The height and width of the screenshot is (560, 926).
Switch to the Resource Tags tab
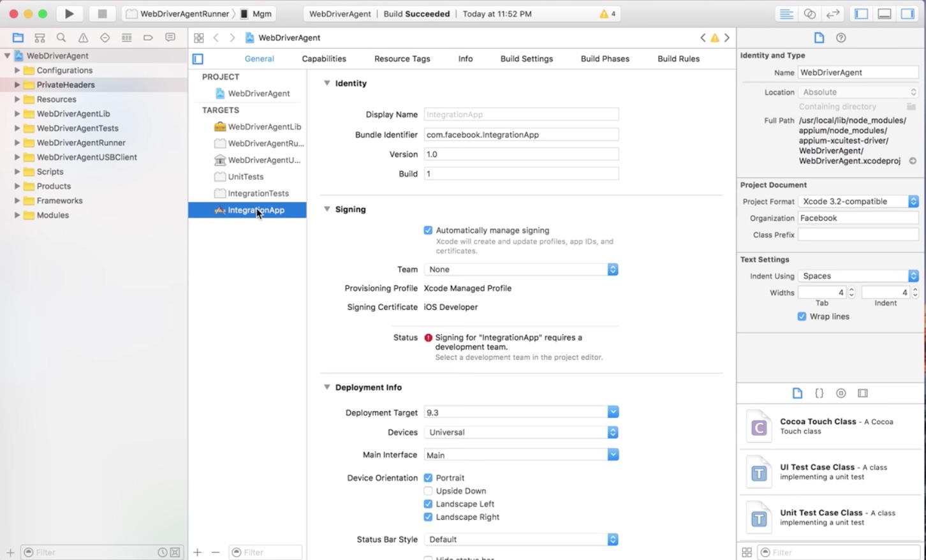[402, 59]
